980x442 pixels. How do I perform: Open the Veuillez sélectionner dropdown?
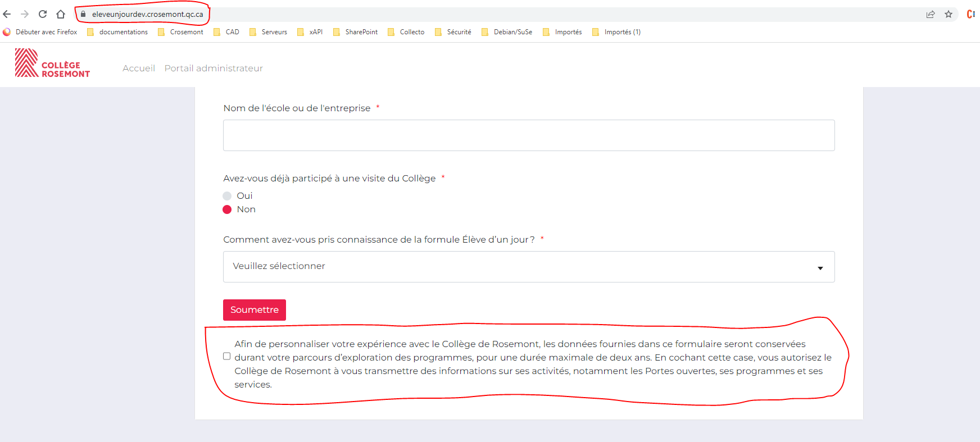pyautogui.click(x=528, y=267)
